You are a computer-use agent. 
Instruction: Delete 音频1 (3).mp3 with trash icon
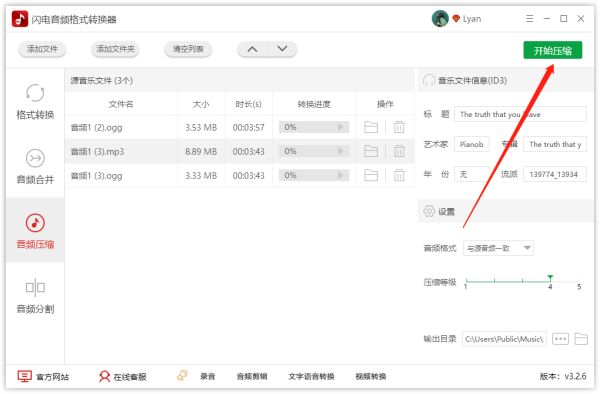(399, 151)
